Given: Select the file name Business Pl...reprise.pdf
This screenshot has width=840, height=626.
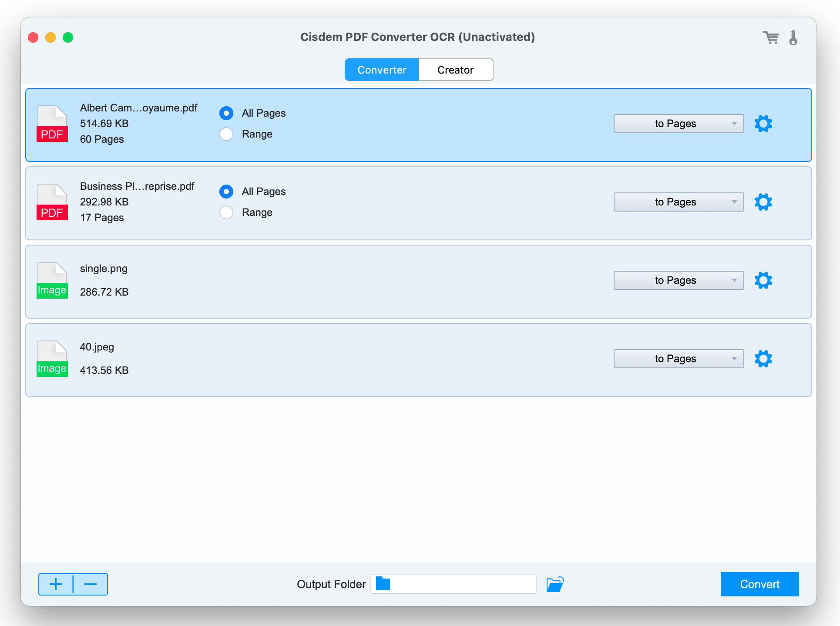Looking at the screenshot, I should click(x=137, y=186).
